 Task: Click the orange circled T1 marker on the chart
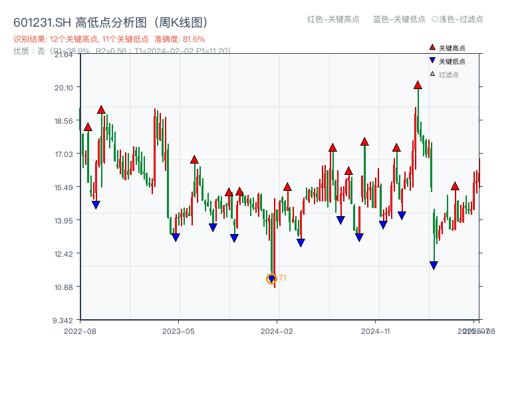(271, 279)
